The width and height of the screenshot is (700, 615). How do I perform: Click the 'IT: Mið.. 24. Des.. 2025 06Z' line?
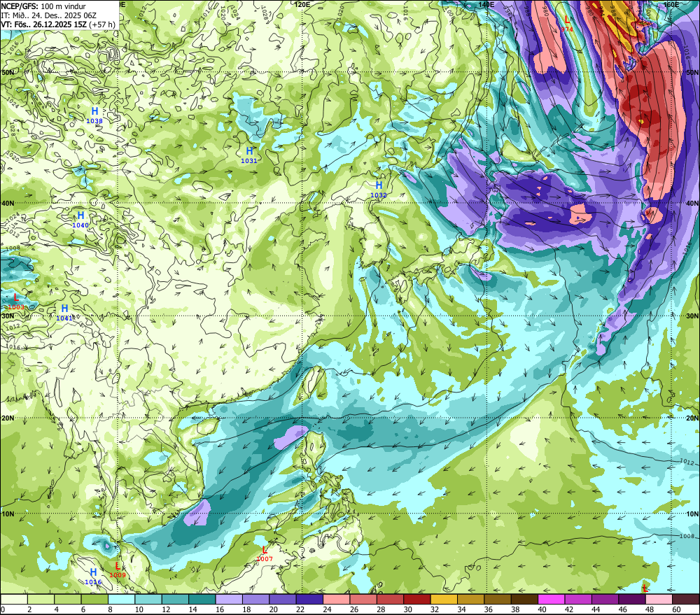49,15
